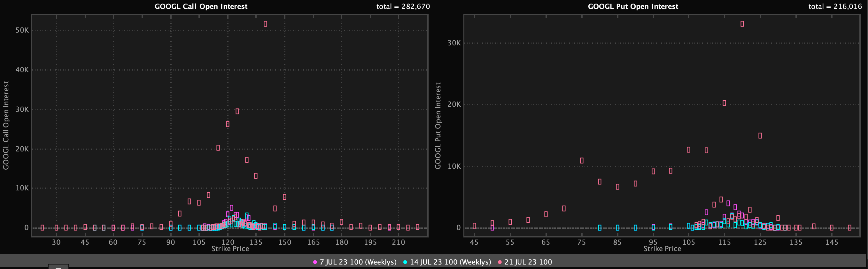Image resolution: width=868 pixels, height=269 pixels.
Task: Click the pink dot beside 21 JUL legend
Action: [500, 262]
